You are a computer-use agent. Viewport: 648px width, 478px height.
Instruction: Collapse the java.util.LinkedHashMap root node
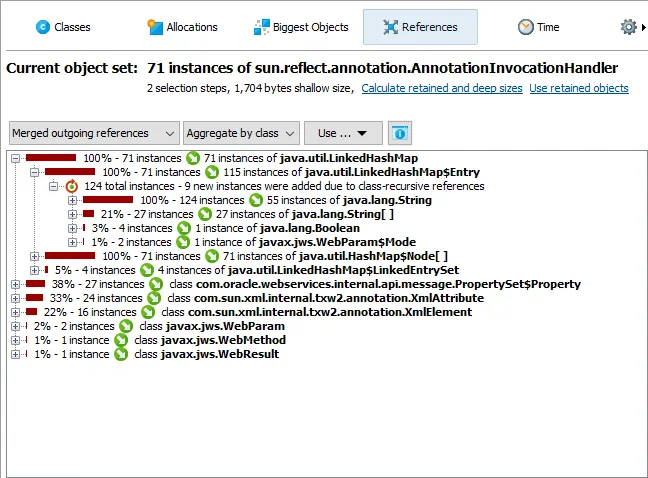point(15,158)
